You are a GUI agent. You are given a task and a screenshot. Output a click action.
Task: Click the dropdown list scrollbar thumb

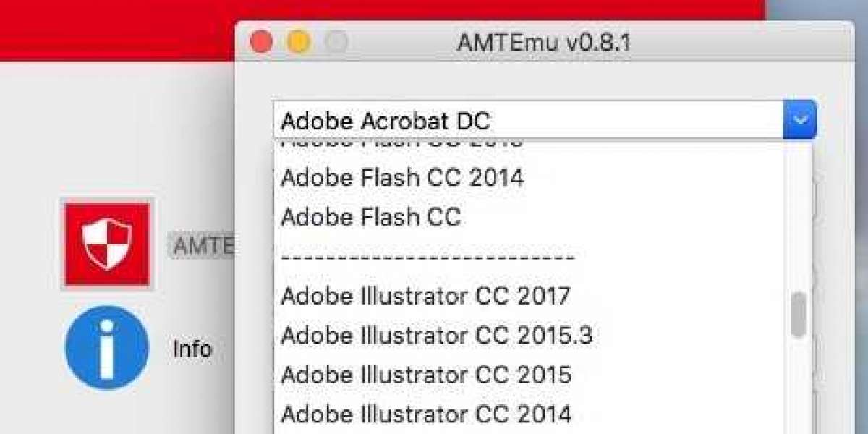click(798, 314)
